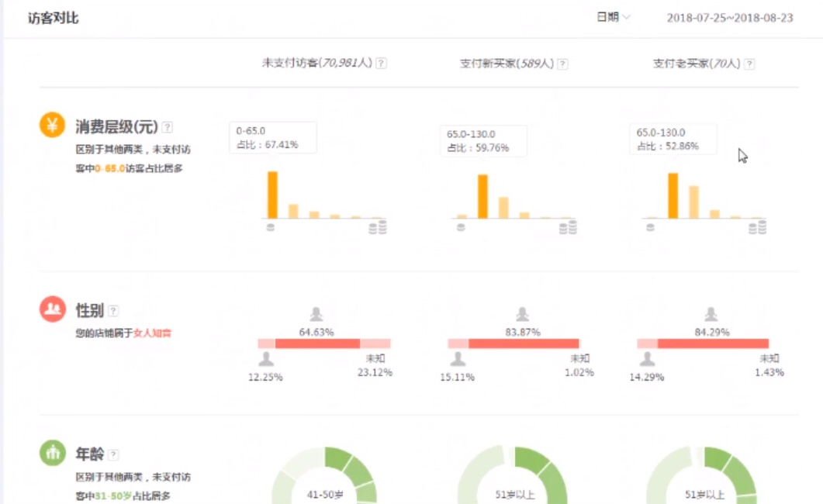Click the single-coin icon under 支付新买家 chart
Screen dimensions: 823x504
461,228
